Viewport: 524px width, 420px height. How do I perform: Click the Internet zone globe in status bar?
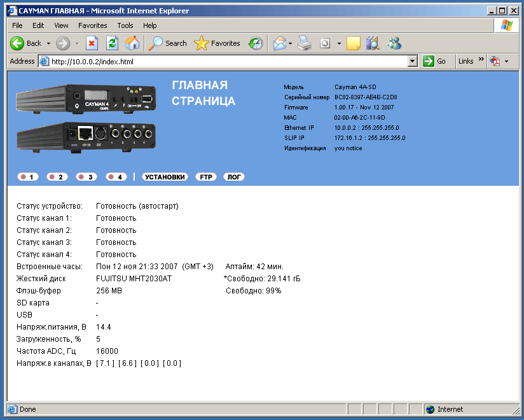coord(431,409)
